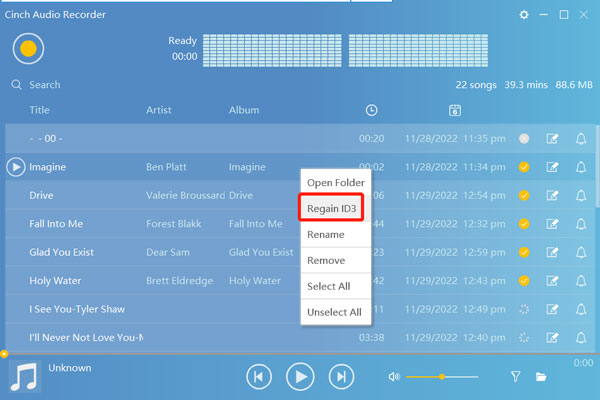Image resolution: width=600 pixels, height=400 pixels.
Task: Click artist Ben Platt
Action: (166, 167)
